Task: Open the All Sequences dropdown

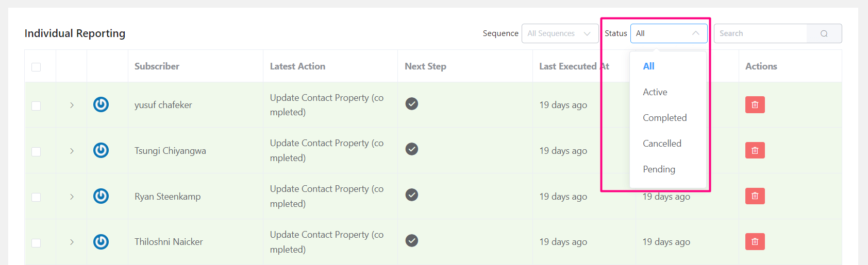Action: tap(560, 33)
